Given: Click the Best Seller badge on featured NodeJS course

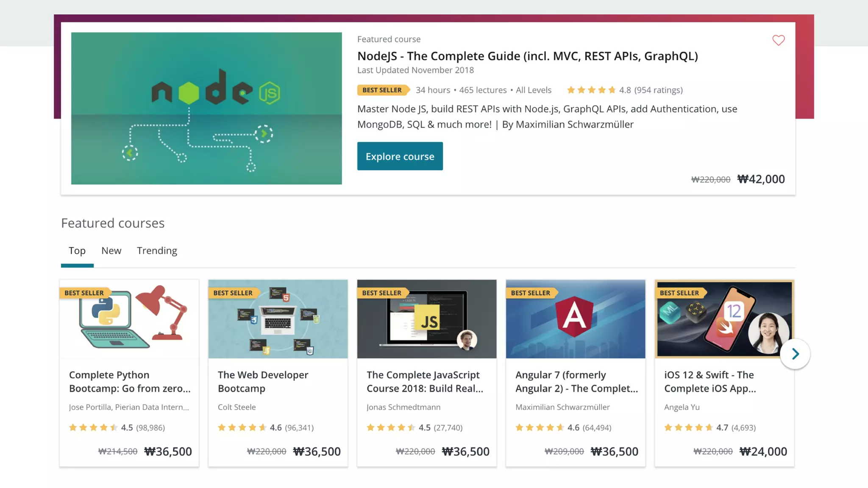Looking at the screenshot, I should (382, 90).
